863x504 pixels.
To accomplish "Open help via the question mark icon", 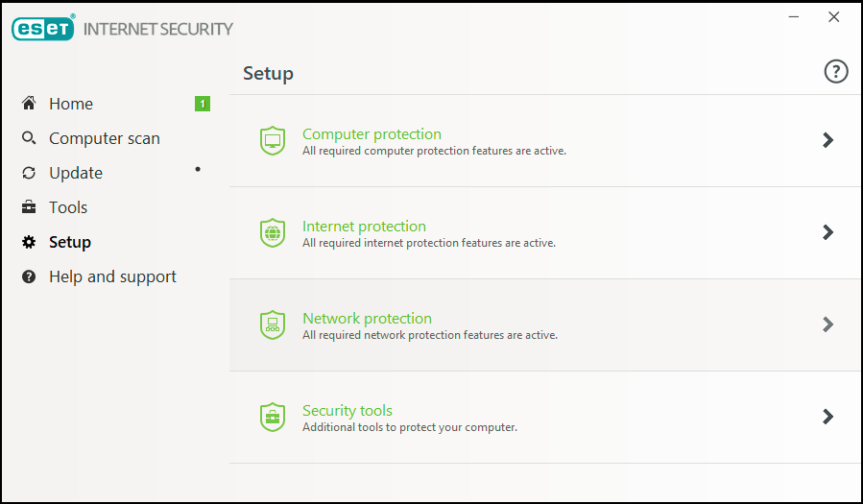I will [836, 72].
